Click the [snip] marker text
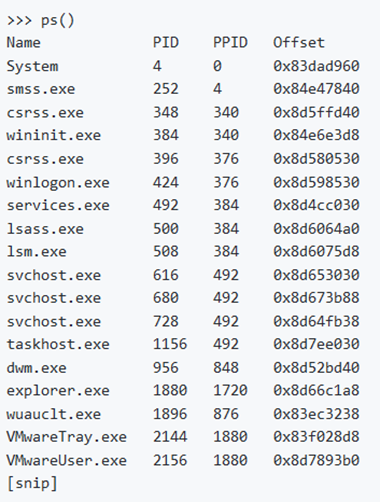This screenshot has height=502, width=380. (x=32, y=484)
